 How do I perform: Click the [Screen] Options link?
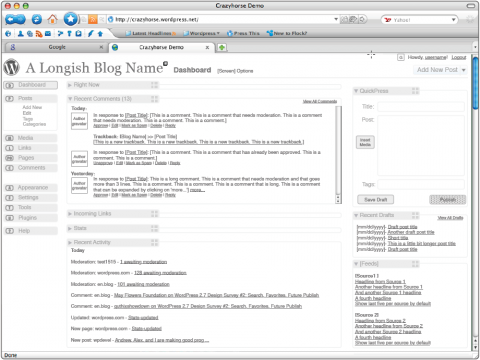pos(235,71)
